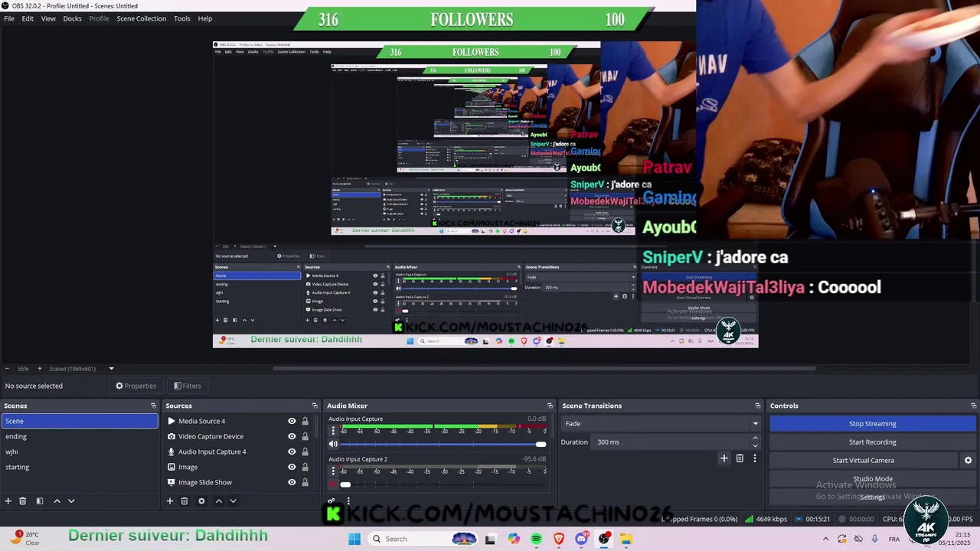The image size is (980, 551).
Task: Move scene down with the arrow icon
Action: 71,501
